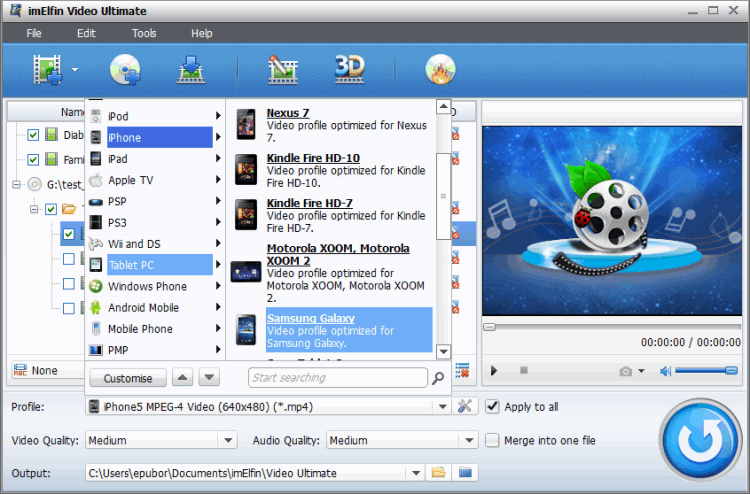Image resolution: width=750 pixels, height=494 pixels.
Task: Select iPod device category
Action: coord(155,116)
